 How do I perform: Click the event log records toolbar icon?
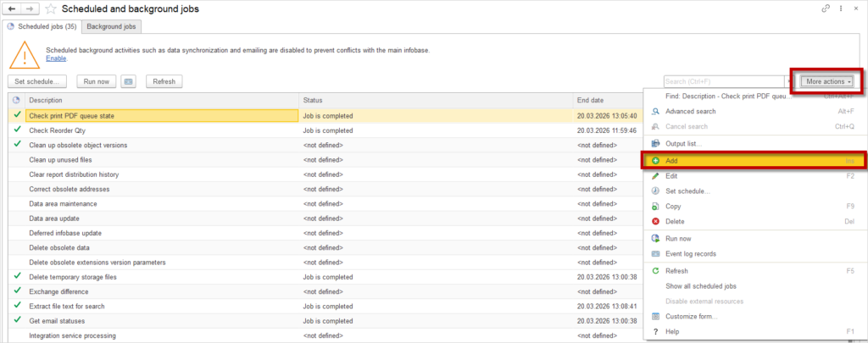click(x=129, y=81)
